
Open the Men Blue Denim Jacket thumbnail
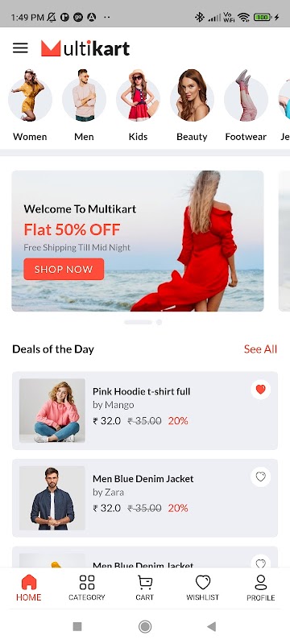pos(52,497)
